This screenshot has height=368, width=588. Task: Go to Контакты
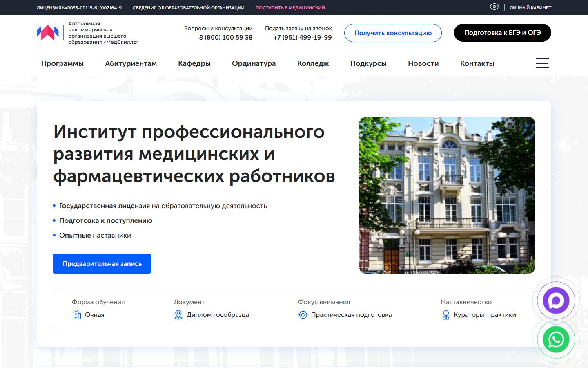[x=477, y=63]
